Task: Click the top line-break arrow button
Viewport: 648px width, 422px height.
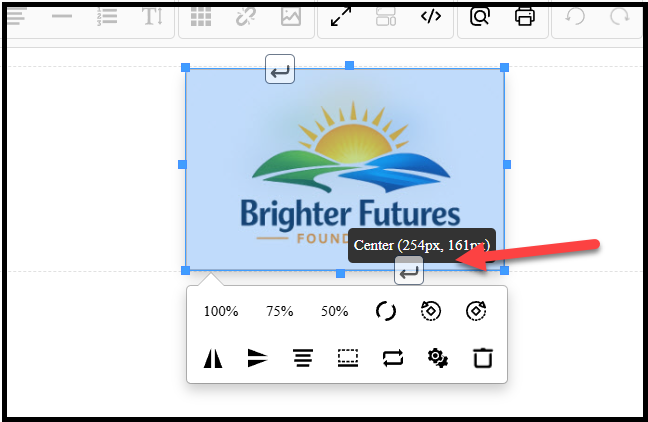Action: [x=280, y=69]
